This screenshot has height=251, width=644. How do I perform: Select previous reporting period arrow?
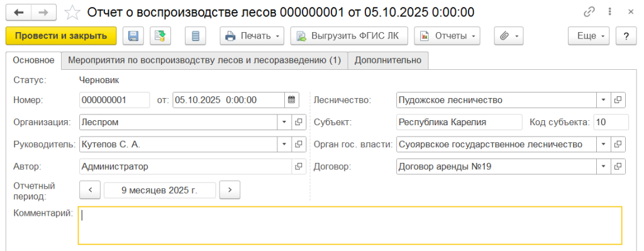click(x=90, y=190)
